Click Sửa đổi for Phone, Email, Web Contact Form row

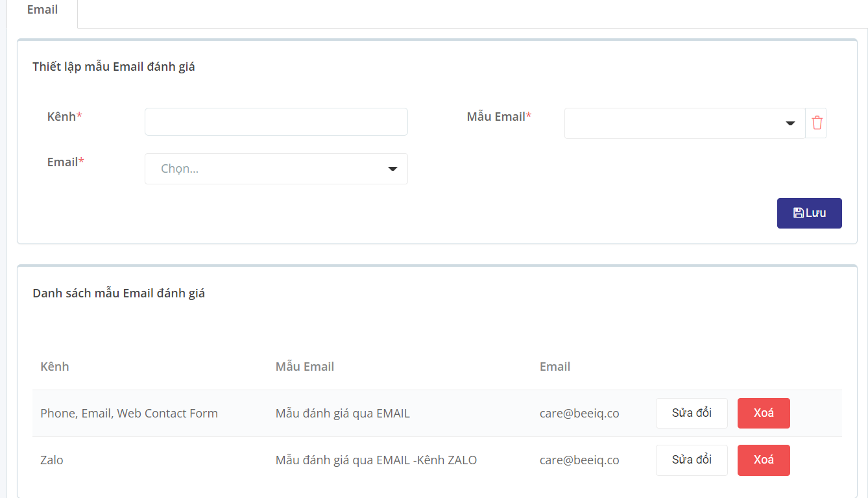click(692, 413)
